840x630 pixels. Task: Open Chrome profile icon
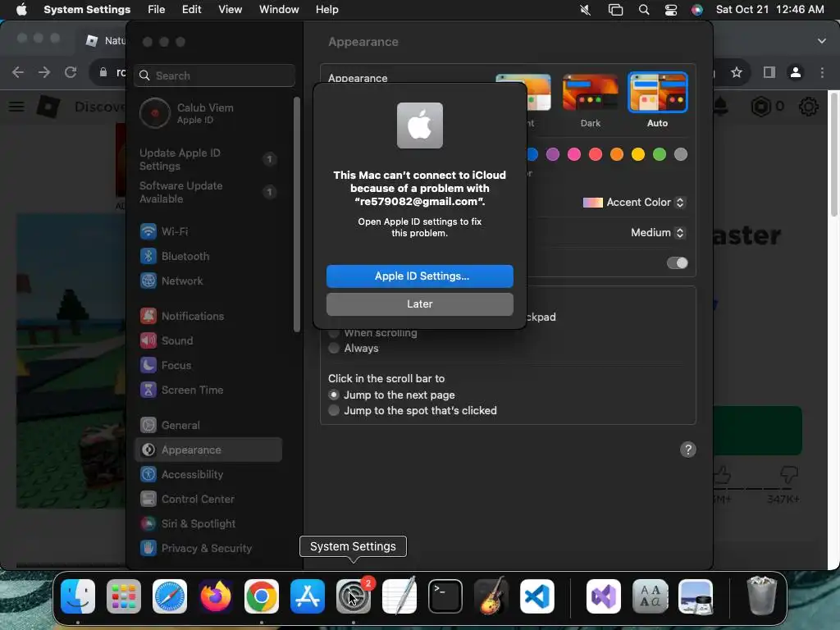796,72
